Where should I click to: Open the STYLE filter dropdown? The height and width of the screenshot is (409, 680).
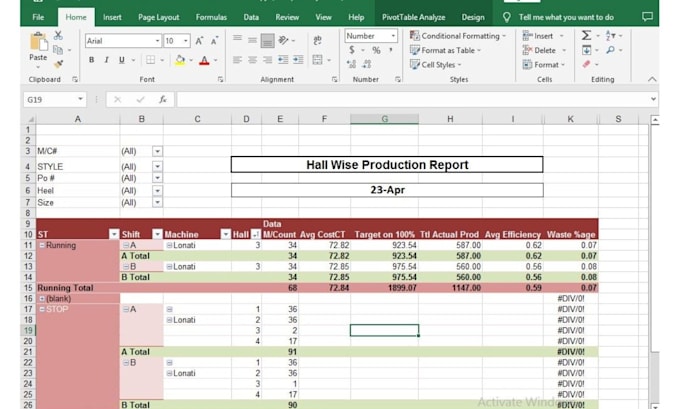[157, 167]
